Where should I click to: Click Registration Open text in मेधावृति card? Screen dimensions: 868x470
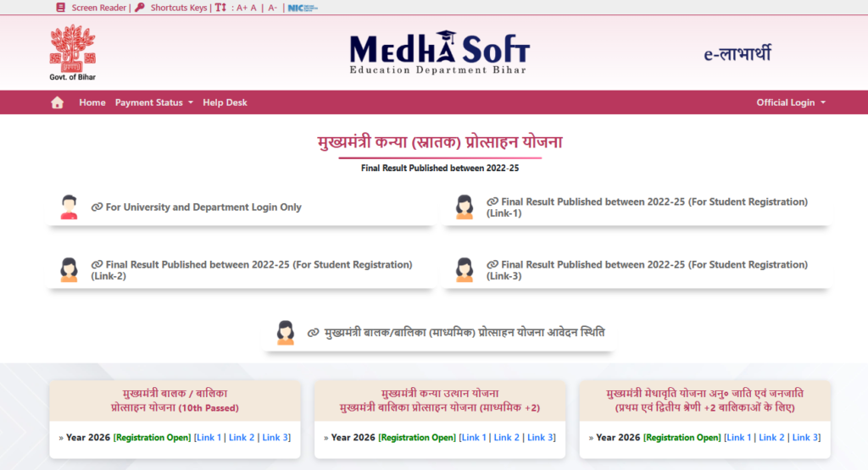[x=682, y=437]
